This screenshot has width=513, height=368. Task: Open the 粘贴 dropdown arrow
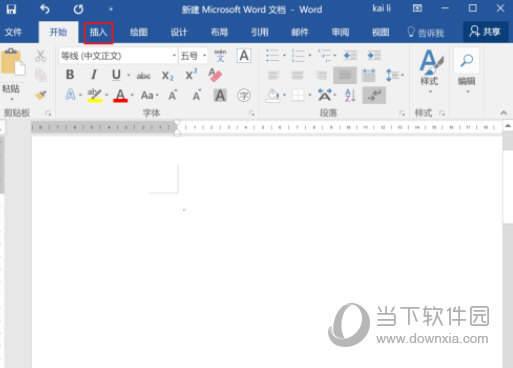(12, 99)
